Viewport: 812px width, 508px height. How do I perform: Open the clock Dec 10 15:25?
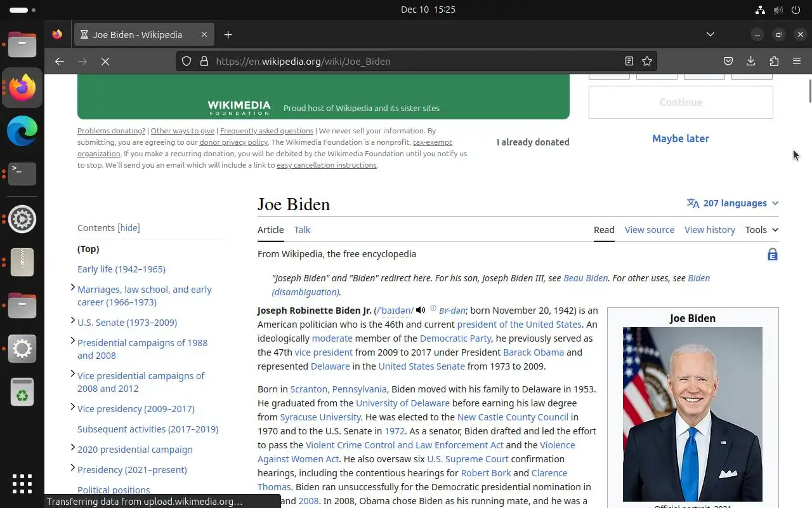(x=428, y=10)
